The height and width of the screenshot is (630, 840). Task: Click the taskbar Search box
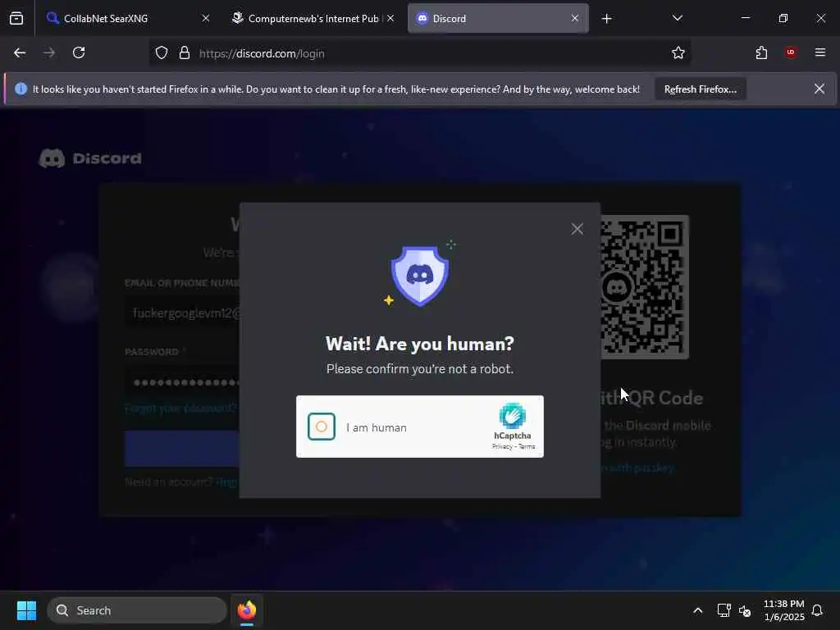pyautogui.click(x=137, y=610)
